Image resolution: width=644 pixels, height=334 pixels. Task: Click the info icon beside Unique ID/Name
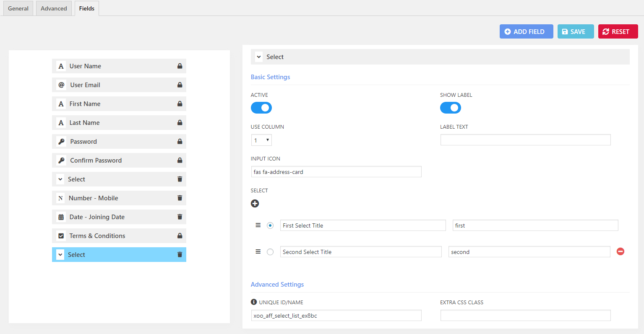point(254,302)
